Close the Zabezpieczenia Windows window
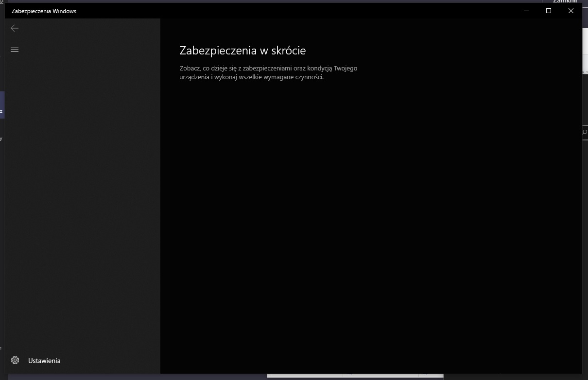The width and height of the screenshot is (588, 380). point(571,11)
